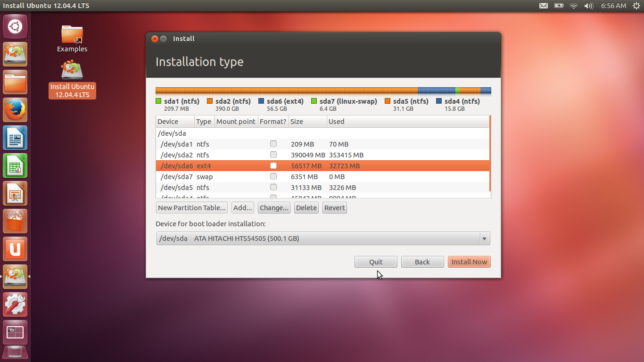
Task: Select the /dev/sda5 ntfs row
Action: coord(322,187)
